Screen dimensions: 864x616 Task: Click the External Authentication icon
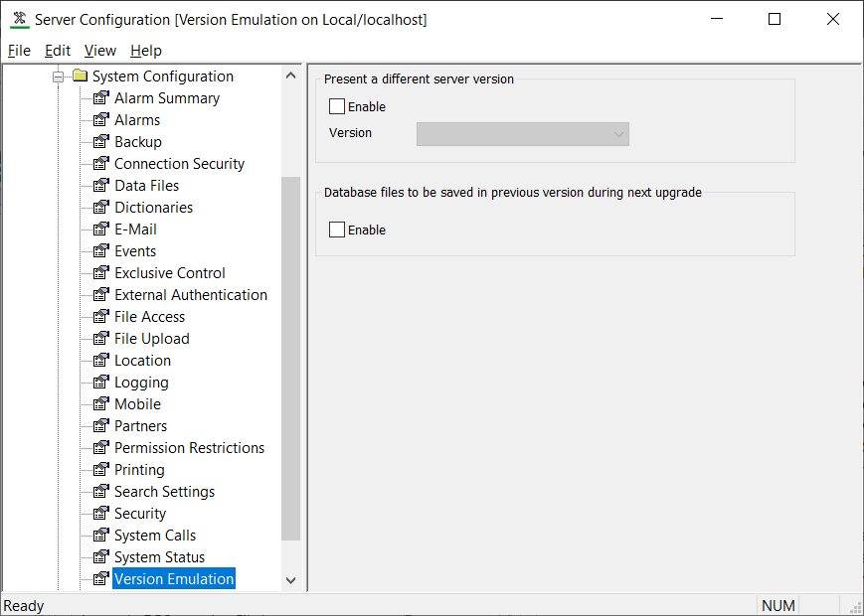click(x=100, y=295)
